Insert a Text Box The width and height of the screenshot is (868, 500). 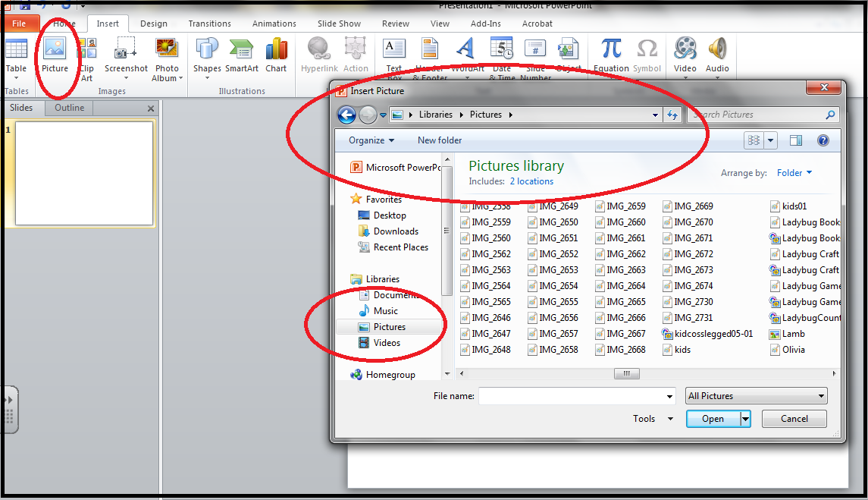[x=394, y=58]
